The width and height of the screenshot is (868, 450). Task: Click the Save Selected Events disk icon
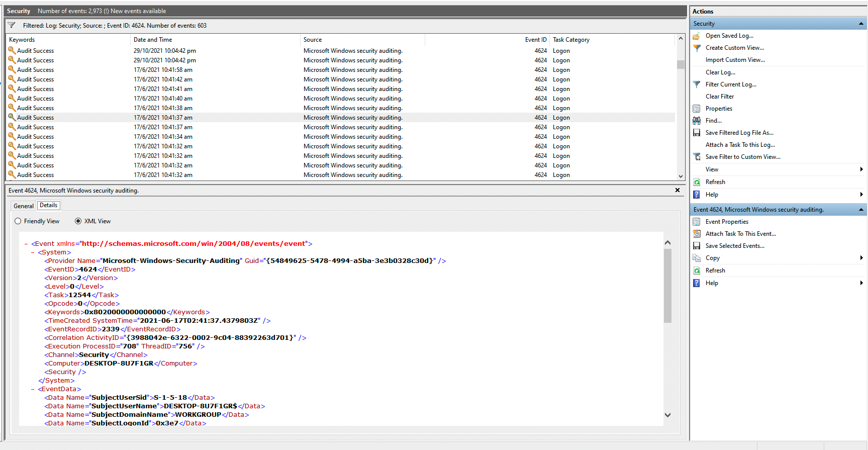(697, 246)
